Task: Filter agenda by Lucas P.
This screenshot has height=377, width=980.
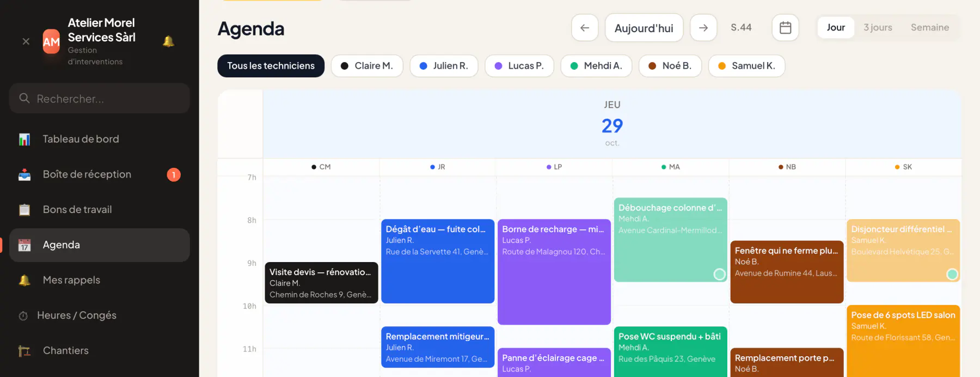Action: click(519, 66)
